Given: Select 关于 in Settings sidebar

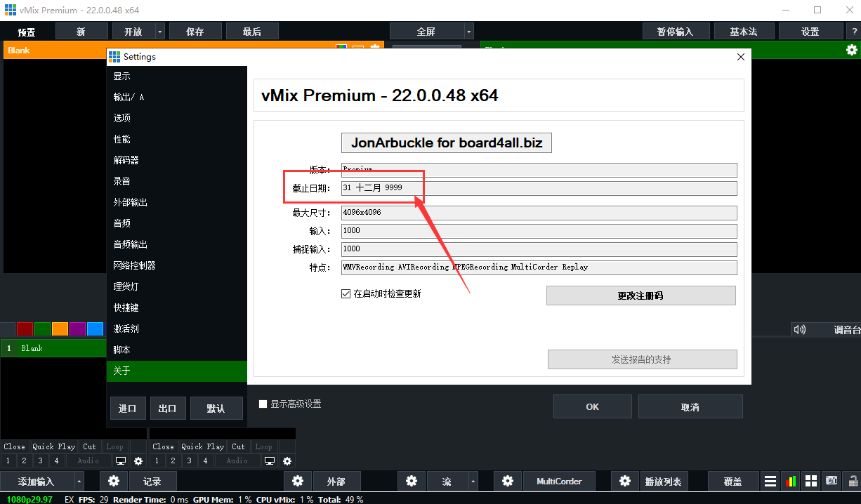Looking at the screenshot, I should click(177, 371).
